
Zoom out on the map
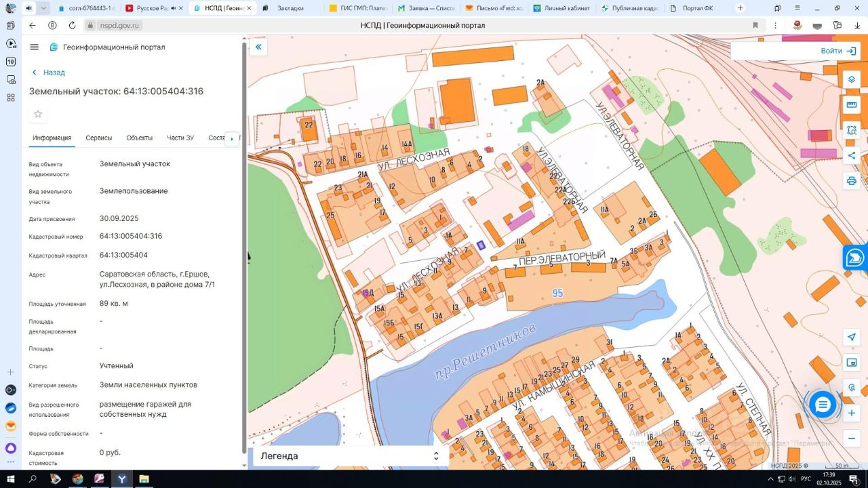pos(852,438)
